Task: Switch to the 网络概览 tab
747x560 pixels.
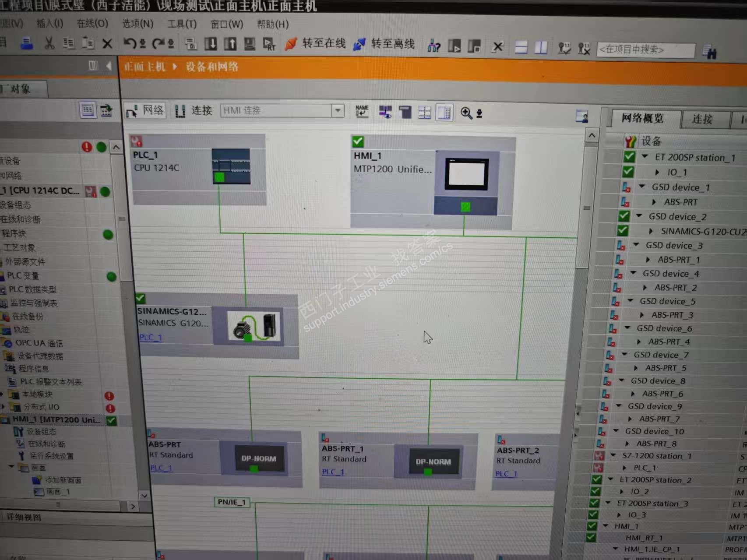Action: point(642,118)
